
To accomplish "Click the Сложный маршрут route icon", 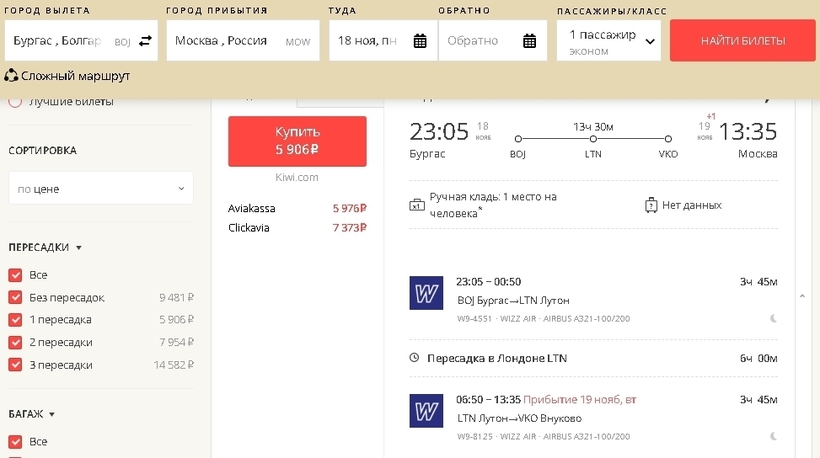I will 12,76.
